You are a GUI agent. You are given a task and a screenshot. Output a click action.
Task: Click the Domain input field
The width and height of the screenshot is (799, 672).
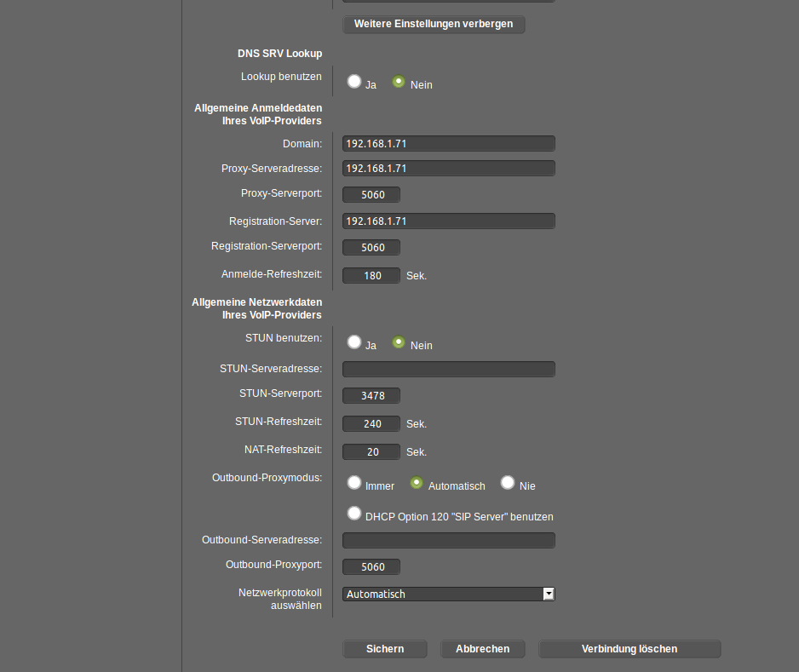pos(448,143)
